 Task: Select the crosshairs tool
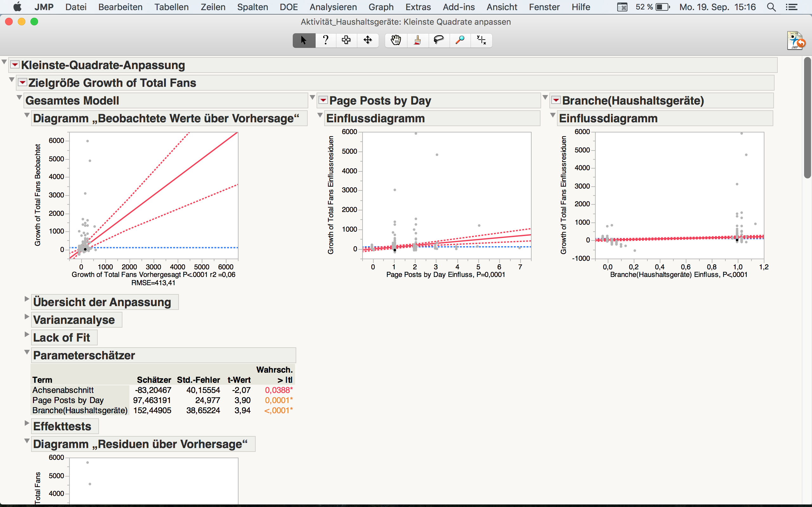(x=481, y=40)
